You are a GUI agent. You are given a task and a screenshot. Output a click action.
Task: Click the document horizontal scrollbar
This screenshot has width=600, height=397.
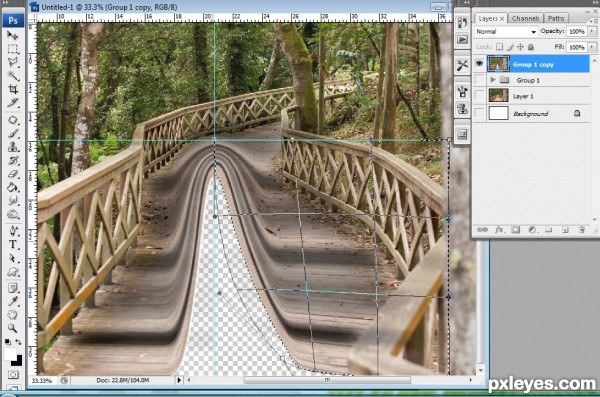tap(327, 380)
